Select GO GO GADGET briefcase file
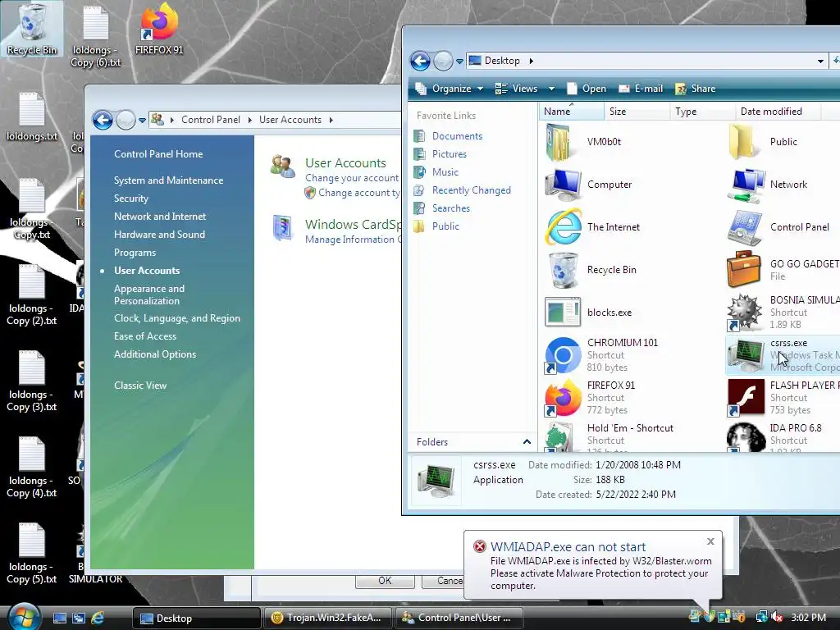 (783, 270)
